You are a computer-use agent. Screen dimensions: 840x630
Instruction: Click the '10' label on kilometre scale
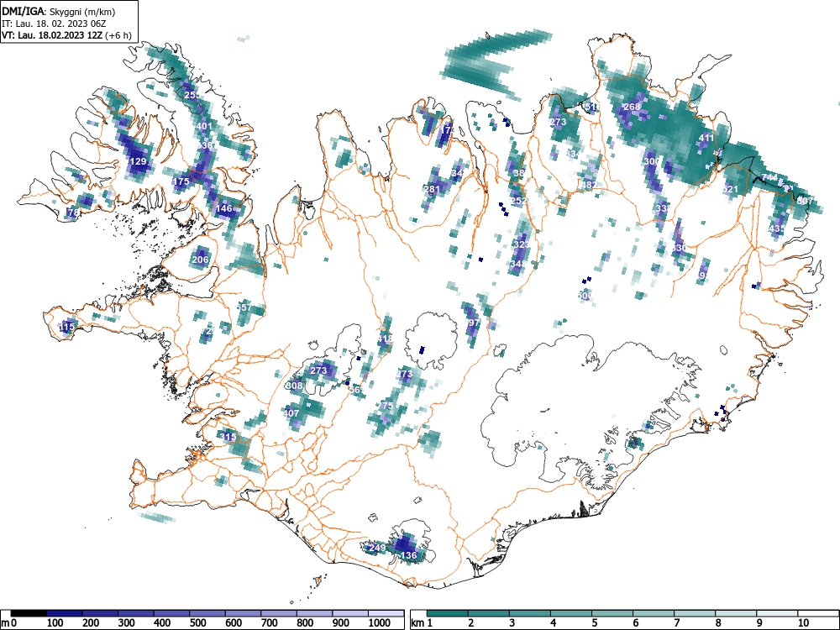(x=802, y=623)
